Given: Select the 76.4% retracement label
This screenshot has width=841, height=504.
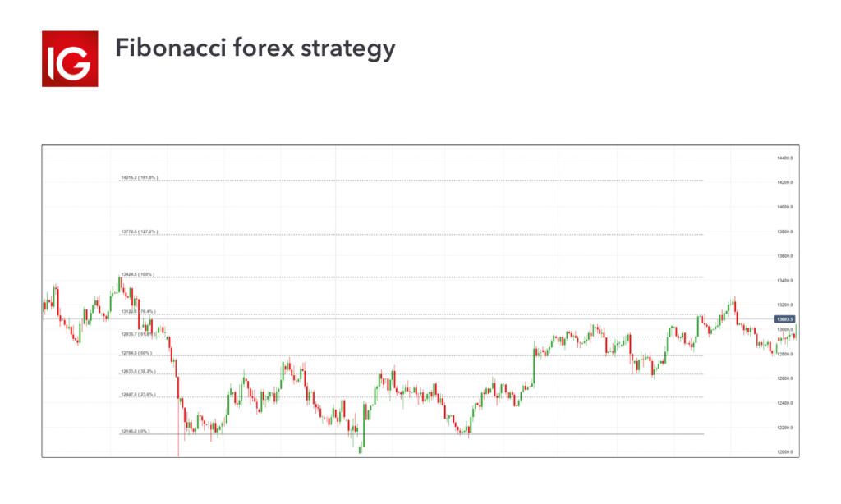Looking at the screenshot, I should [138, 312].
